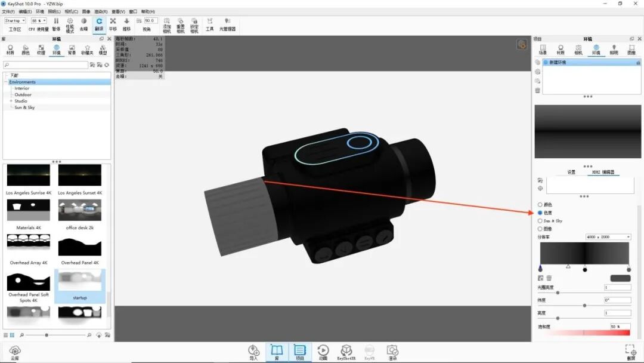
Task: Open the 分辨率 4000 x 2000 dropdown
Action: pos(608,237)
